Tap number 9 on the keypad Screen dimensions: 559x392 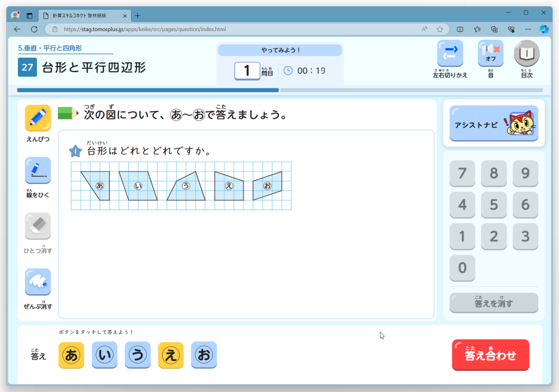click(x=526, y=174)
